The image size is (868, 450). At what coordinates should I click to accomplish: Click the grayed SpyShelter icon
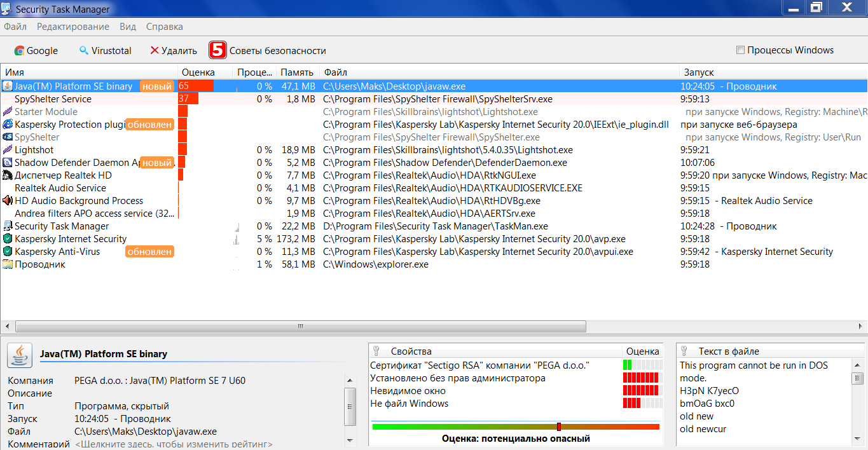(8, 137)
